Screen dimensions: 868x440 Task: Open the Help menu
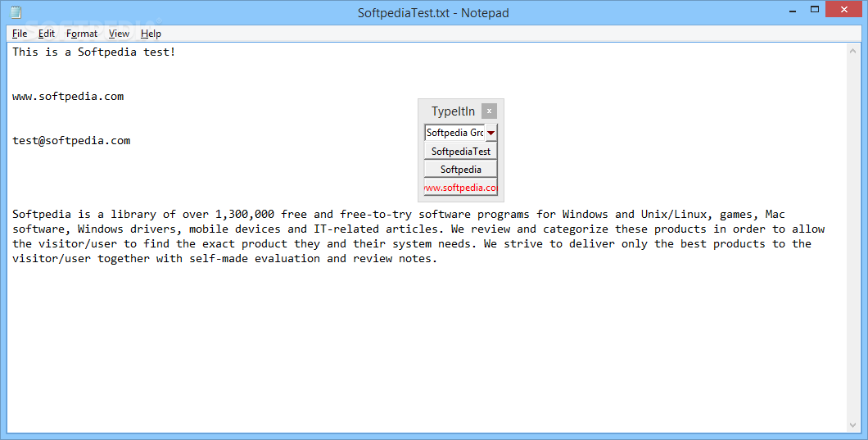point(151,34)
